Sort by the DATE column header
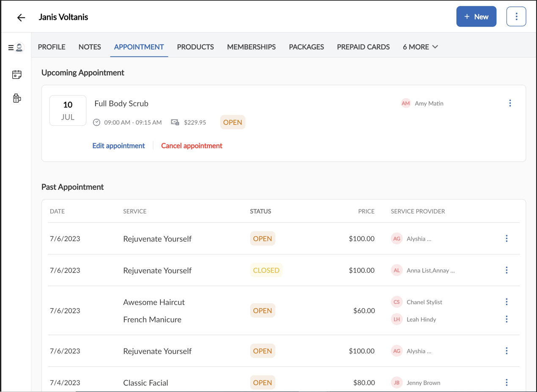This screenshot has height=392, width=537. tap(57, 211)
